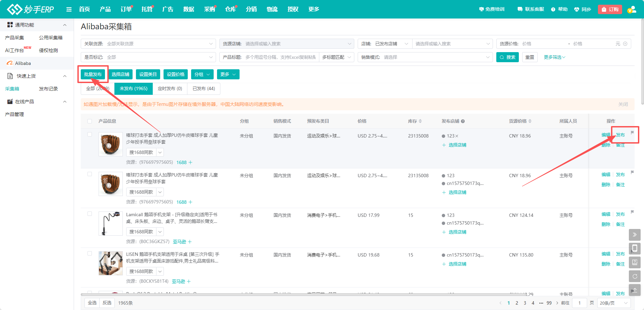Click the 搜索 search button

click(507, 57)
